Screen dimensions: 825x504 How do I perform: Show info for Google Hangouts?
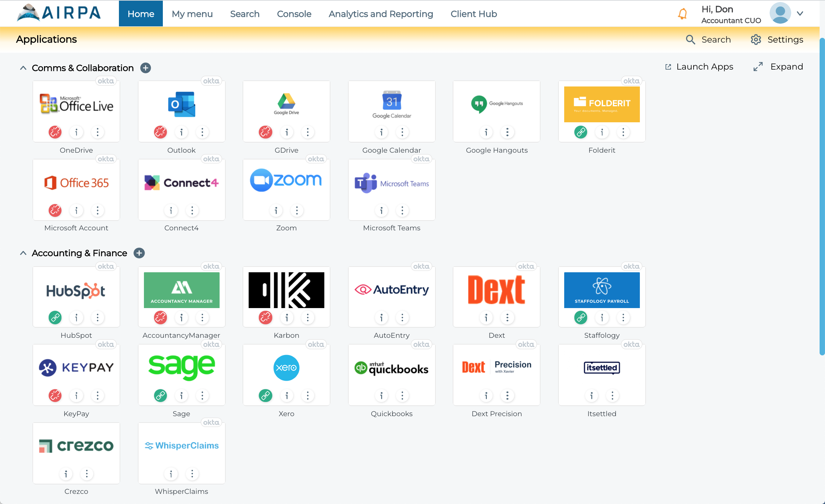point(486,132)
